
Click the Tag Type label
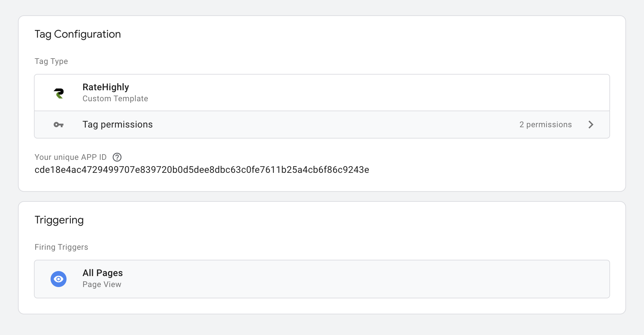[51, 61]
